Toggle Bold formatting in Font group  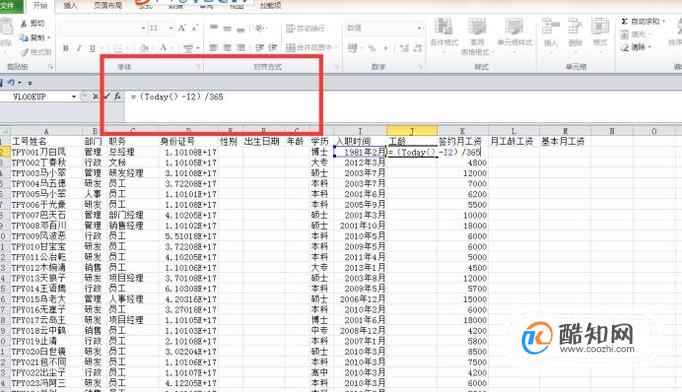(66, 48)
